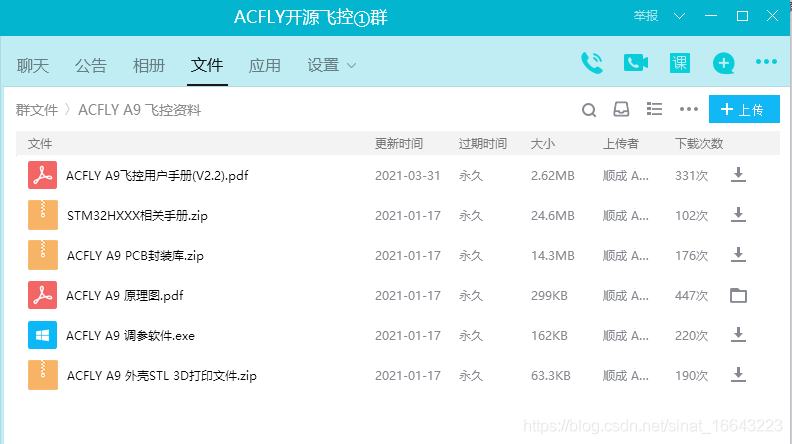The width and height of the screenshot is (792, 444).
Task: Switch to the 应用 tab
Action: [x=265, y=66]
